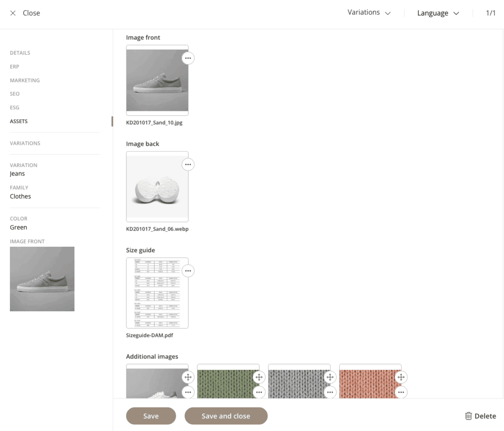504x431 pixels.
Task: Click the sidebar Image front preview
Action: click(x=42, y=279)
